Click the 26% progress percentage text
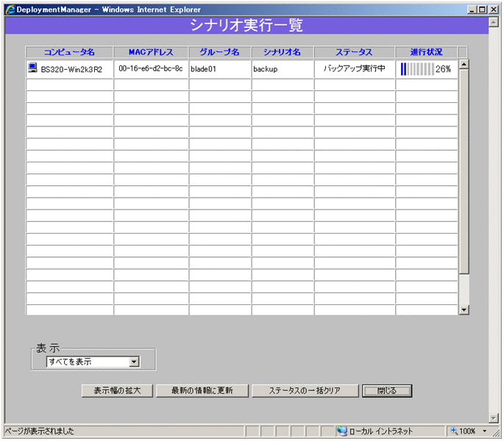Image resolution: width=504 pixels, height=441 pixels. pyautogui.click(x=443, y=69)
